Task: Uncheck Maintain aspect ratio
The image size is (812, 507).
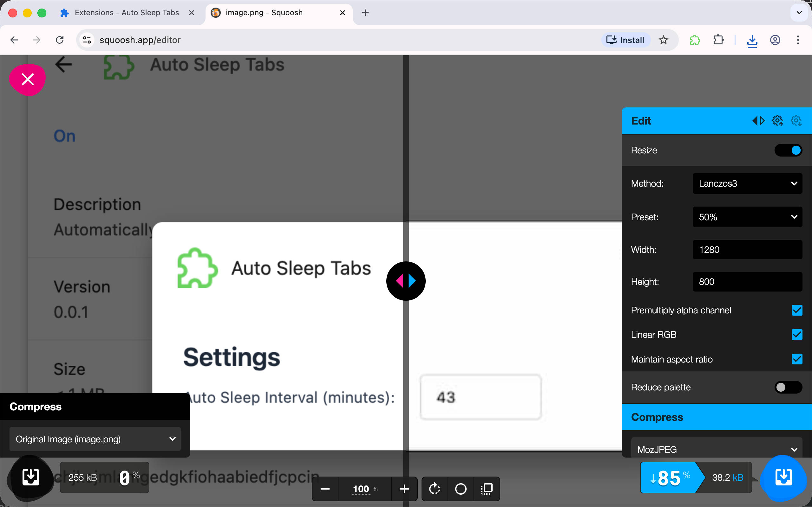Action: click(796, 359)
